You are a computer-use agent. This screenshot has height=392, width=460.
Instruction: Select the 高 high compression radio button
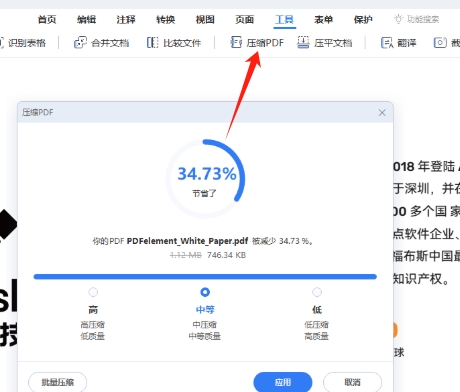93,292
